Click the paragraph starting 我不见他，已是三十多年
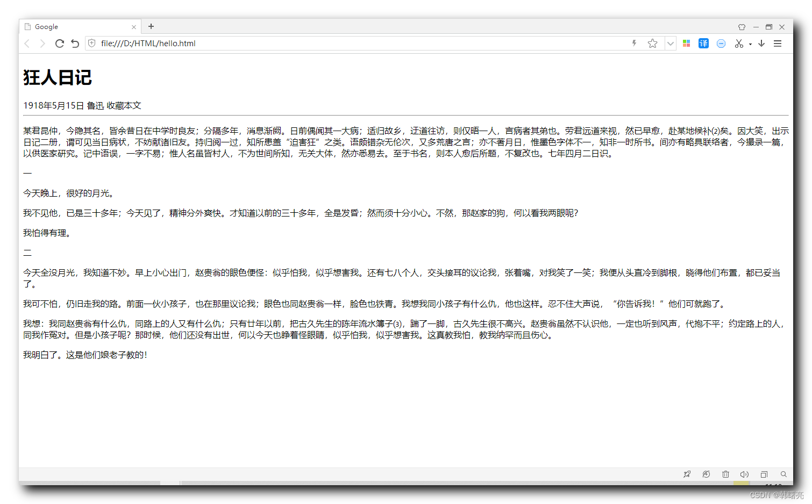Viewport: 812px width, 504px height. click(301, 213)
